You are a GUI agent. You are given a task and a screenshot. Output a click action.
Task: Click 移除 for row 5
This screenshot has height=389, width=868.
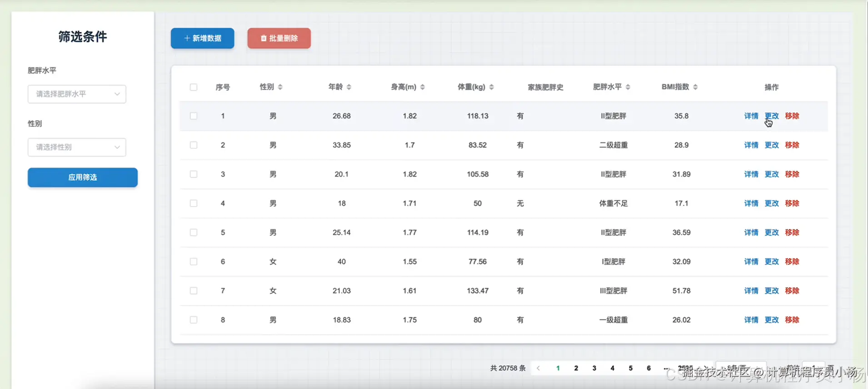click(792, 232)
